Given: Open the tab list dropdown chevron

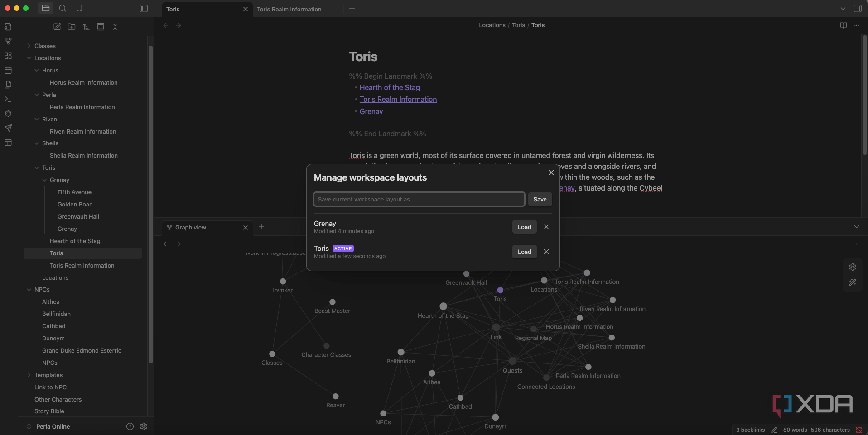Looking at the screenshot, I should coord(843,9).
